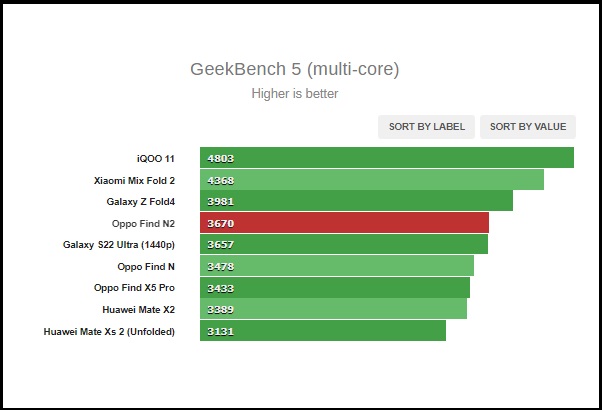Screen dimensions: 602x410
Task: Click the iQOO 11 label
Action: [155, 158]
